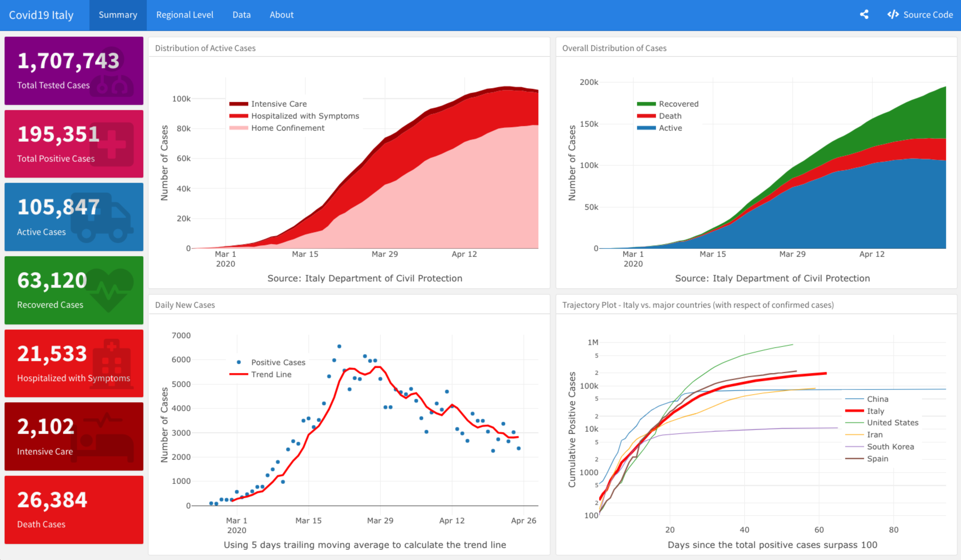Click the Source Code icon link
Image resolution: width=961 pixels, height=560 pixels.
(893, 15)
